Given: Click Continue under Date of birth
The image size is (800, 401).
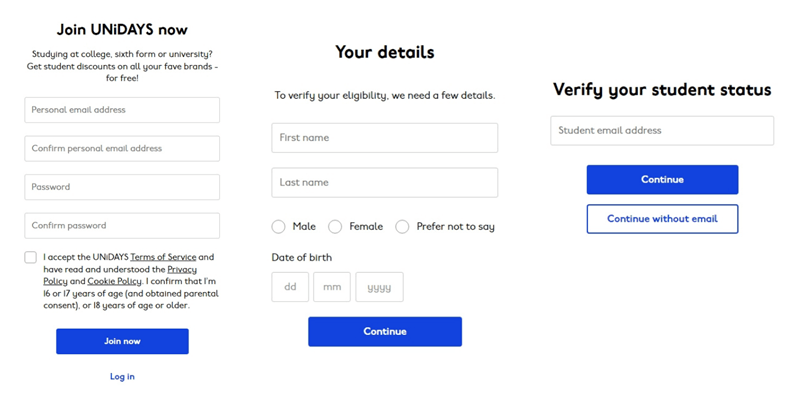Looking at the screenshot, I should pyautogui.click(x=384, y=332).
